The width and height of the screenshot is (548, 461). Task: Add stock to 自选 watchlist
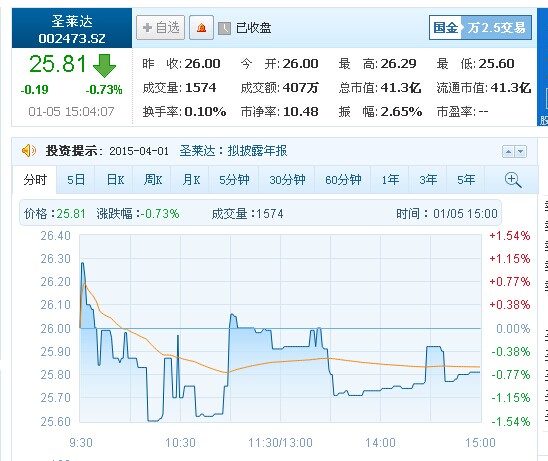160,28
